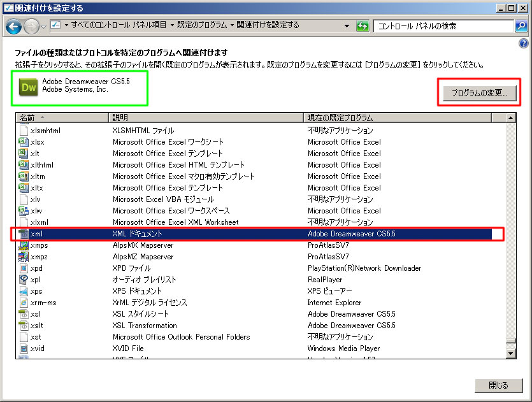Click the window title bar control icon
Image resolution: width=532 pixels, height=402 pixels.
pos(8,8)
